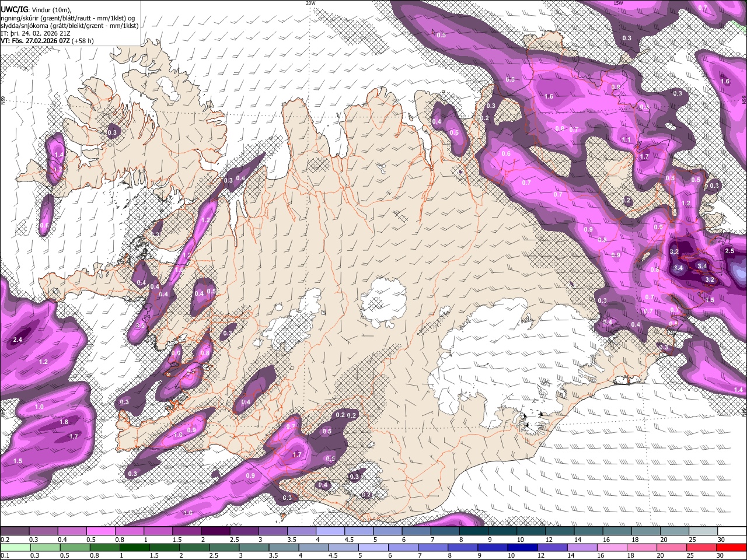The width and height of the screenshot is (747, 560).
Task: Click the bright red rain-scale swatch labeled 30
Action: click(x=732, y=547)
